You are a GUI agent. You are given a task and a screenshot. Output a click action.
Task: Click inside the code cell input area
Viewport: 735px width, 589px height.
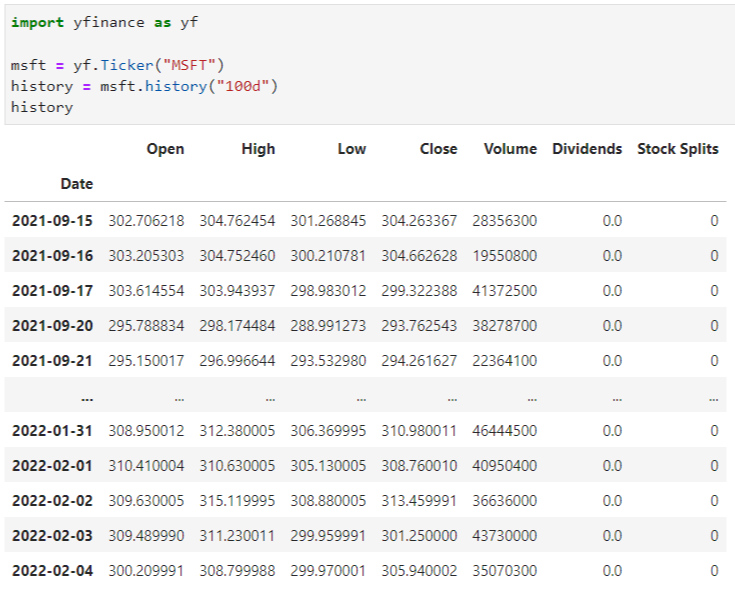[370, 65]
